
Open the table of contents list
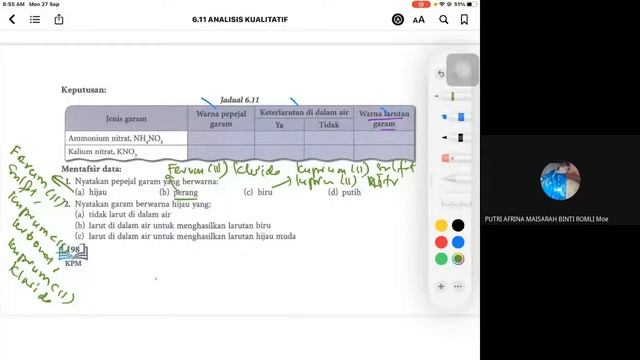(x=35, y=19)
